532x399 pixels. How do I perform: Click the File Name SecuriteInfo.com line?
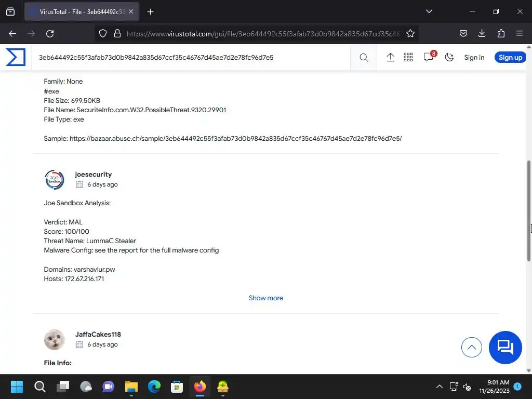[x=135, y=110]
